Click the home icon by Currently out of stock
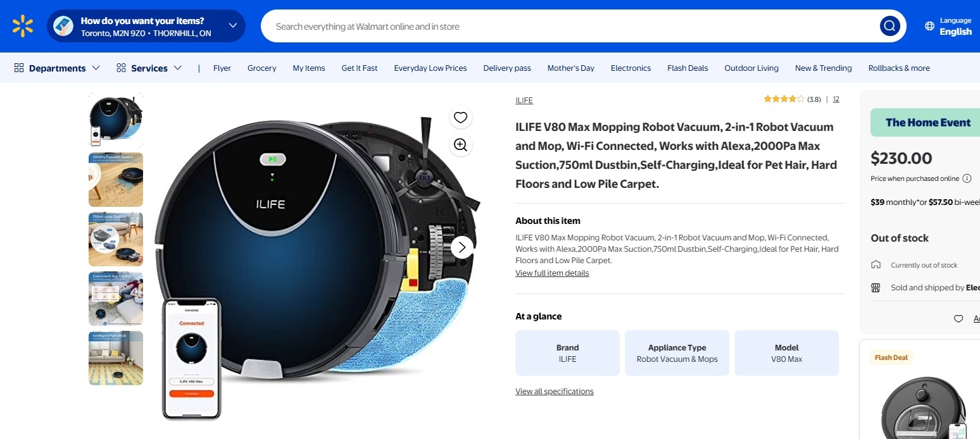 876,264
